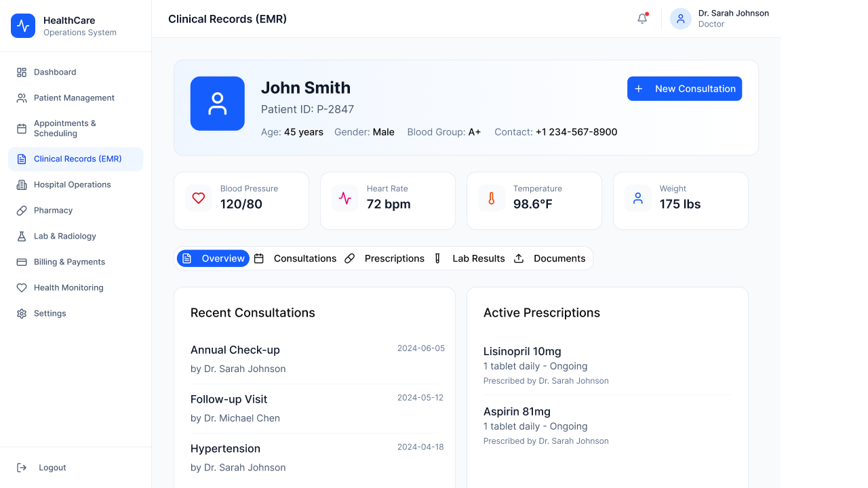Click the Weight person icon
The image size is (868, 488).
click(x=638, y=198)
